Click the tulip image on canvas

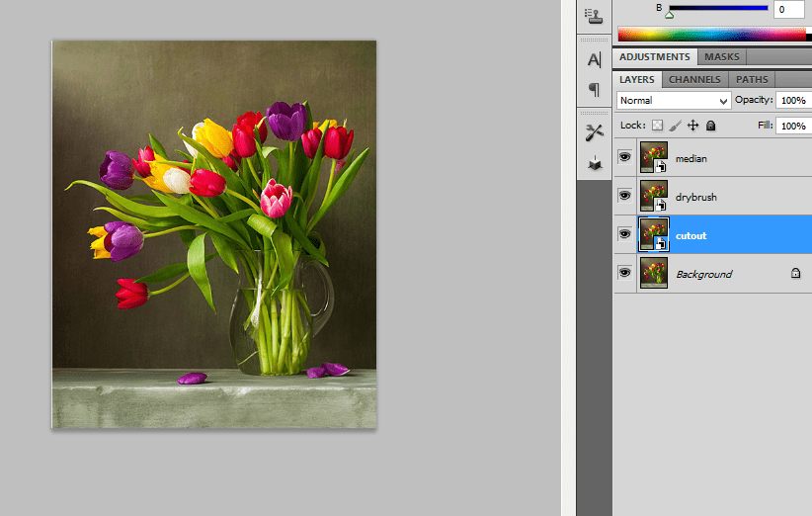click(x=214, y=234)
